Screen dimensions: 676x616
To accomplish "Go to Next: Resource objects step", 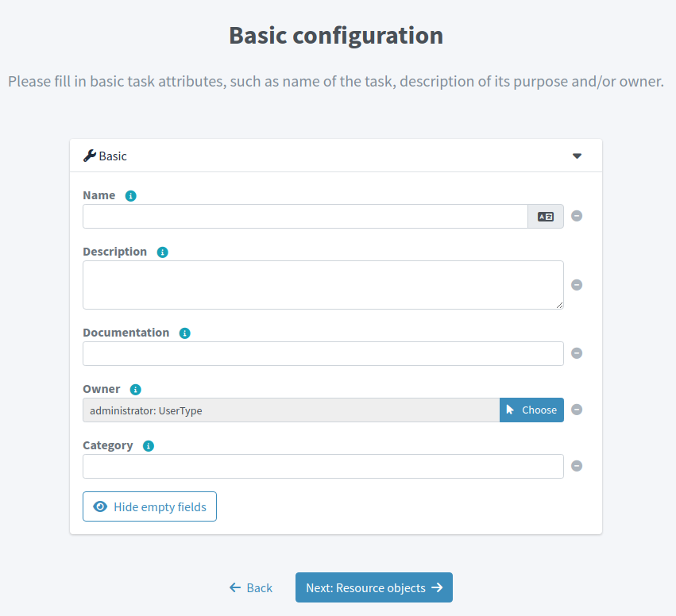I will pyautogui.click(x=373, y=587).
